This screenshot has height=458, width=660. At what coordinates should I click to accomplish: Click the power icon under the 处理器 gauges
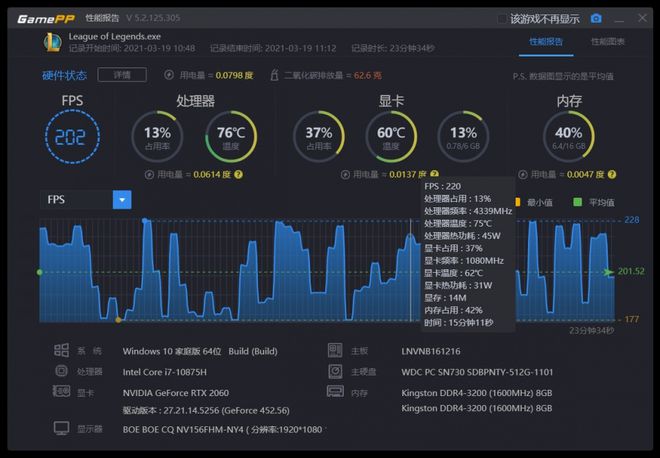tap(149, 174)
